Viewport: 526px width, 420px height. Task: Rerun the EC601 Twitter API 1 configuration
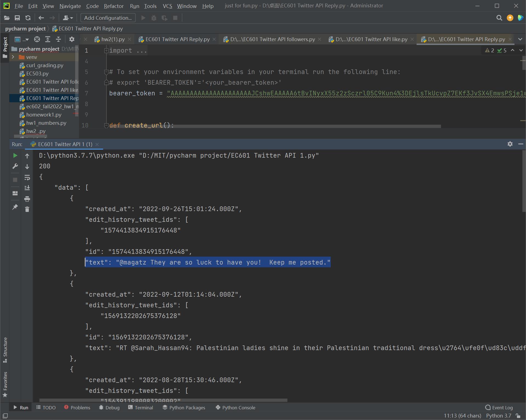[x=15, y=155]
